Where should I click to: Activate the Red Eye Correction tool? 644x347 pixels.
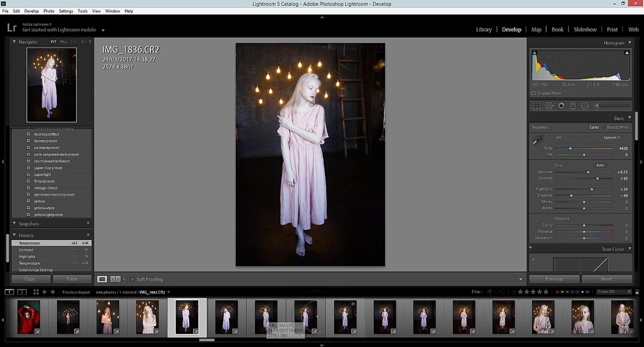(x=561, y=106)
